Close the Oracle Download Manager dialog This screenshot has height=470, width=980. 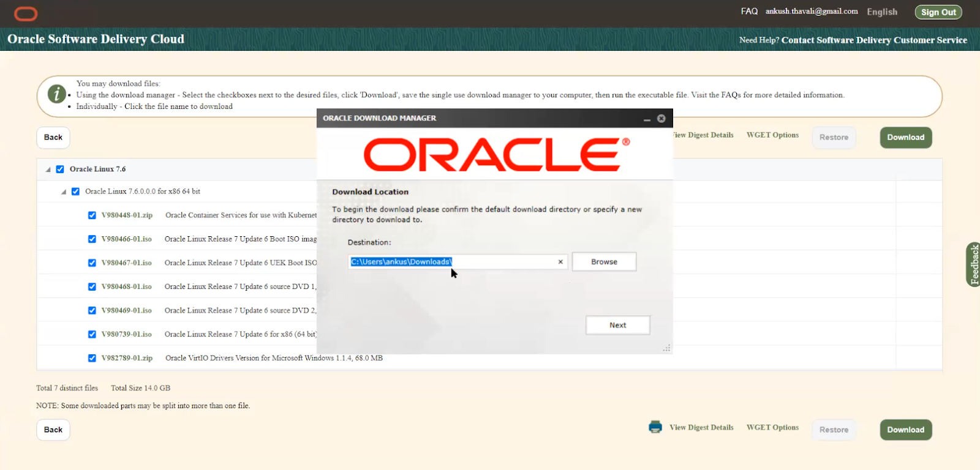click(x=661, y=119)
